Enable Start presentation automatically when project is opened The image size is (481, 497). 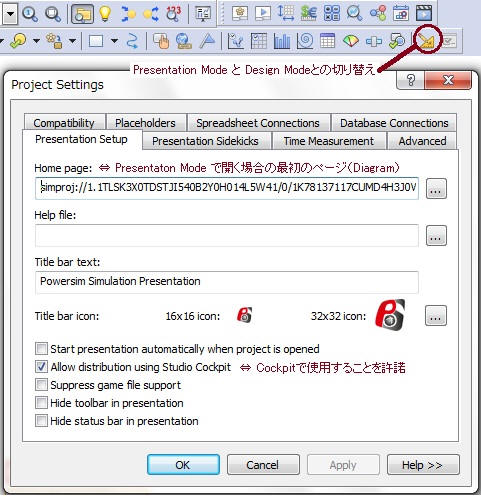point(41,349)
